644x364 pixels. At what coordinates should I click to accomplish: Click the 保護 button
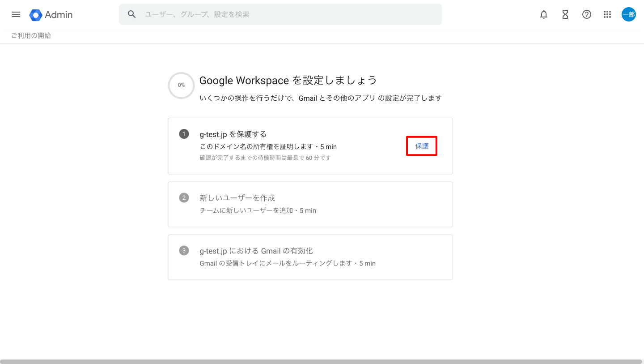[x=422, y=146]
